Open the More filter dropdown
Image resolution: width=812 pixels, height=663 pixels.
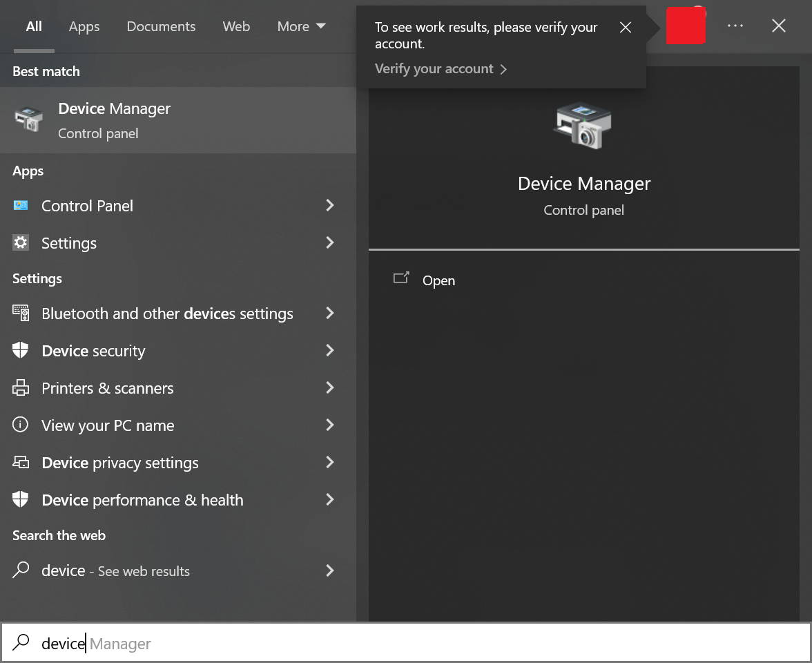pos(301,26)
